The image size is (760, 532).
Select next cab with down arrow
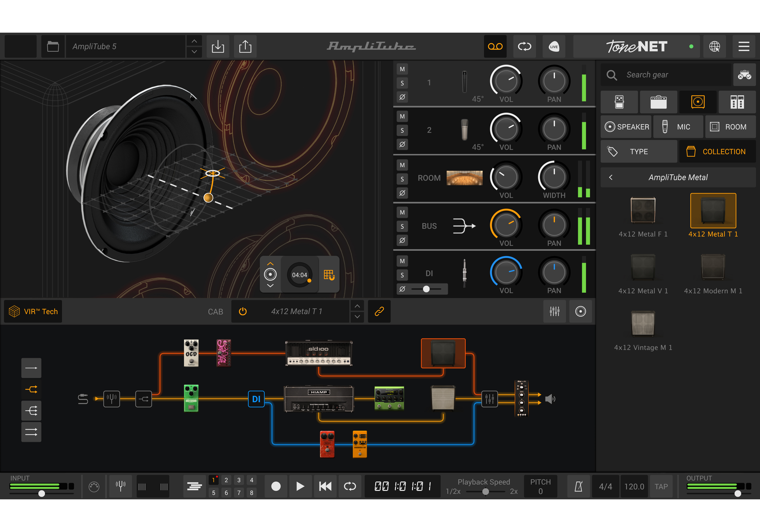click(357, 317)
